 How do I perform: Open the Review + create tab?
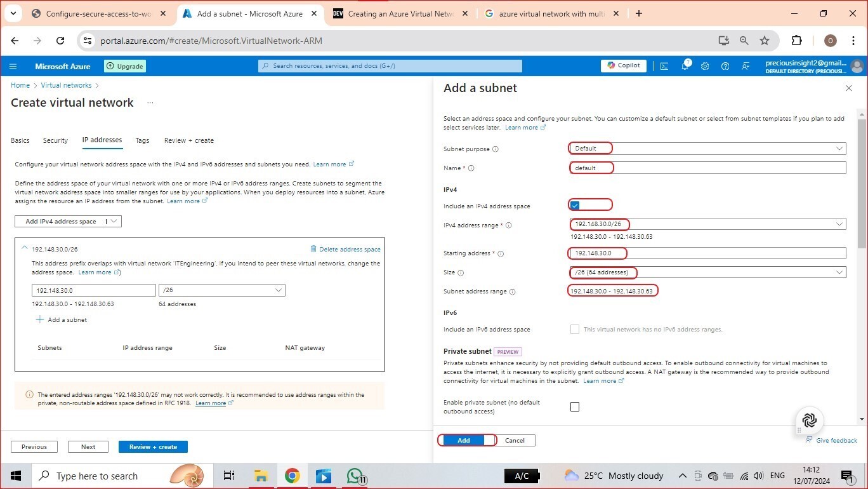(x=189, y=140)
